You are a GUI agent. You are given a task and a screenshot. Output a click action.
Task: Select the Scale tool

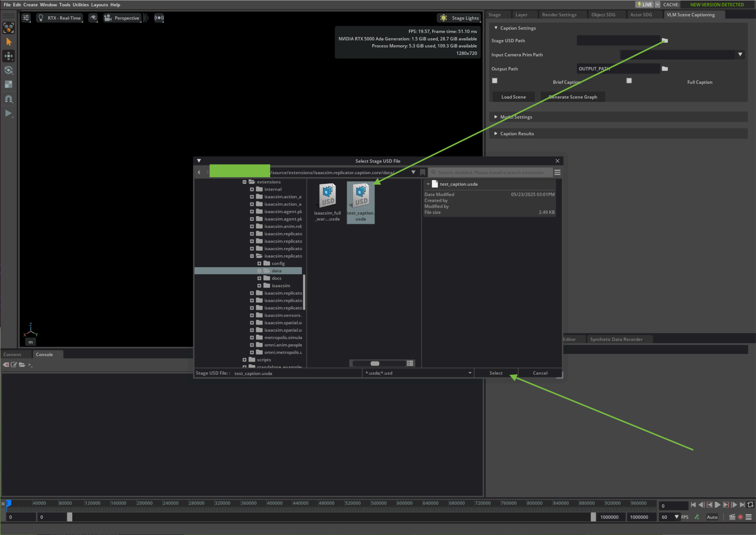pos(9,84)
